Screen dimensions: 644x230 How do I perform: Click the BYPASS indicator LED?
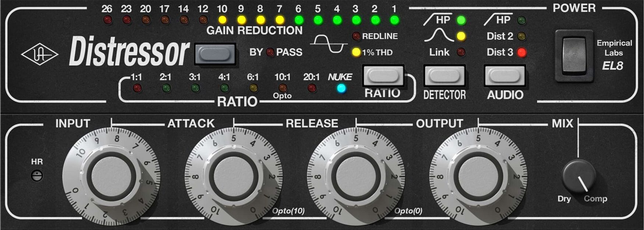(x=270, y=52)
